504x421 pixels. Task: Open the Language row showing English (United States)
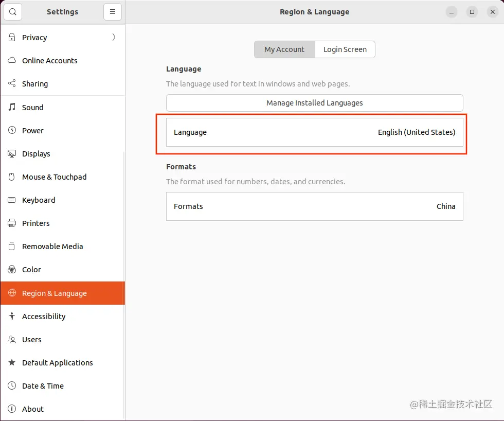[x=315, y=132]
